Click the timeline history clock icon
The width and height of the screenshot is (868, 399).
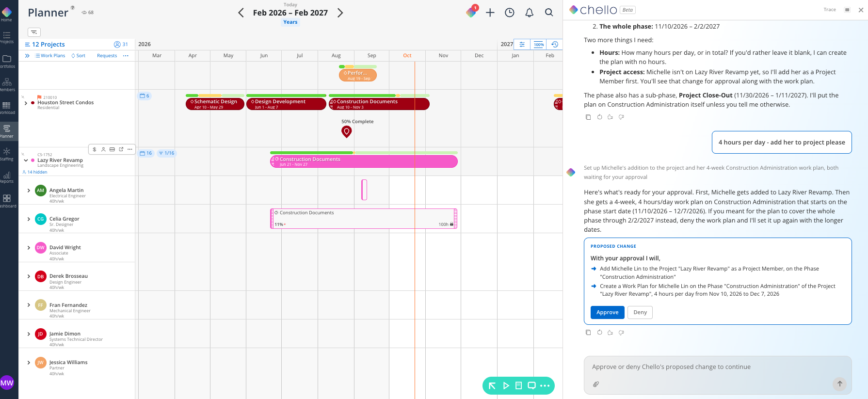[x=555, y=44]
